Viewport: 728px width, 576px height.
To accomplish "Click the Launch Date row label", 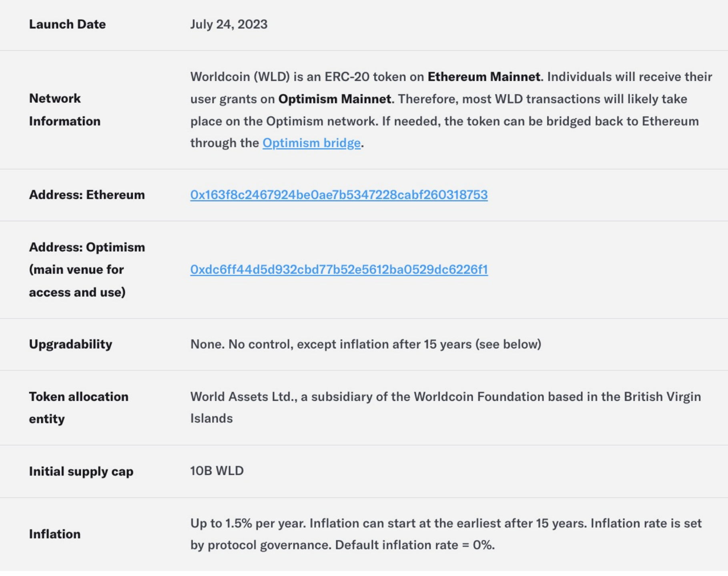I will [x=67, y=24].
